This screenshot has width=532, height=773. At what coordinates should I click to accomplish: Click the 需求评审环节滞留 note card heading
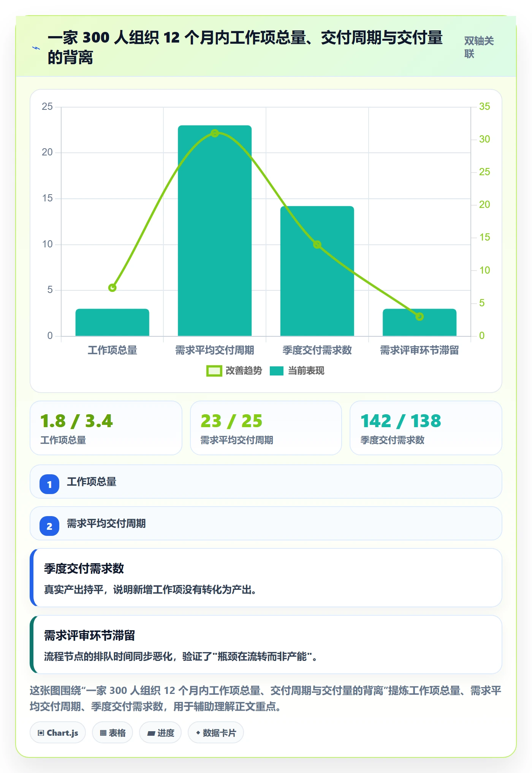(90, 635)
